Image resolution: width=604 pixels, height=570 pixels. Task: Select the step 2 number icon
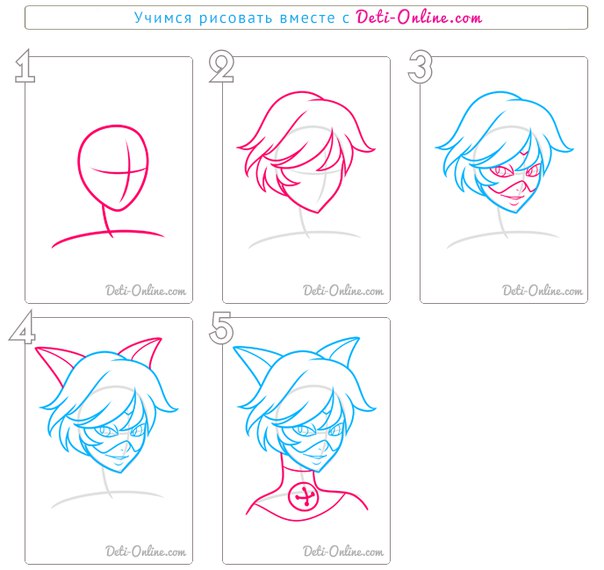(221, 66)
